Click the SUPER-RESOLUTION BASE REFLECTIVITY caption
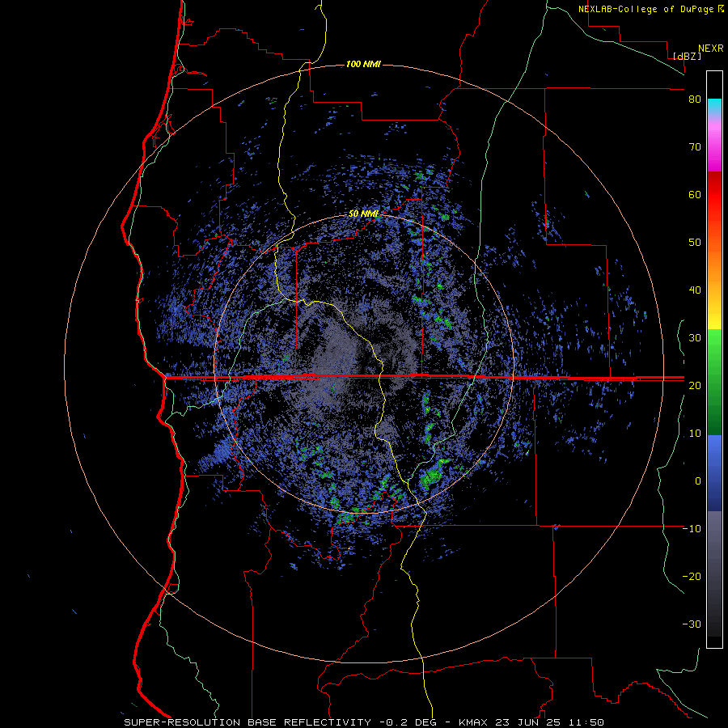The image size is (728, 728). (x=247, y=722)
